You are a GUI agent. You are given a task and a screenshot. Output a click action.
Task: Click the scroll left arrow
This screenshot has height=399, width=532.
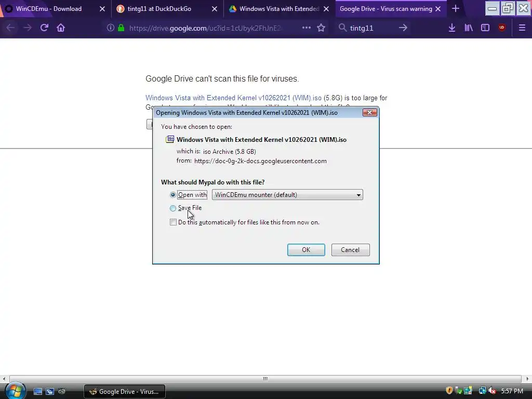pos(4,379)
